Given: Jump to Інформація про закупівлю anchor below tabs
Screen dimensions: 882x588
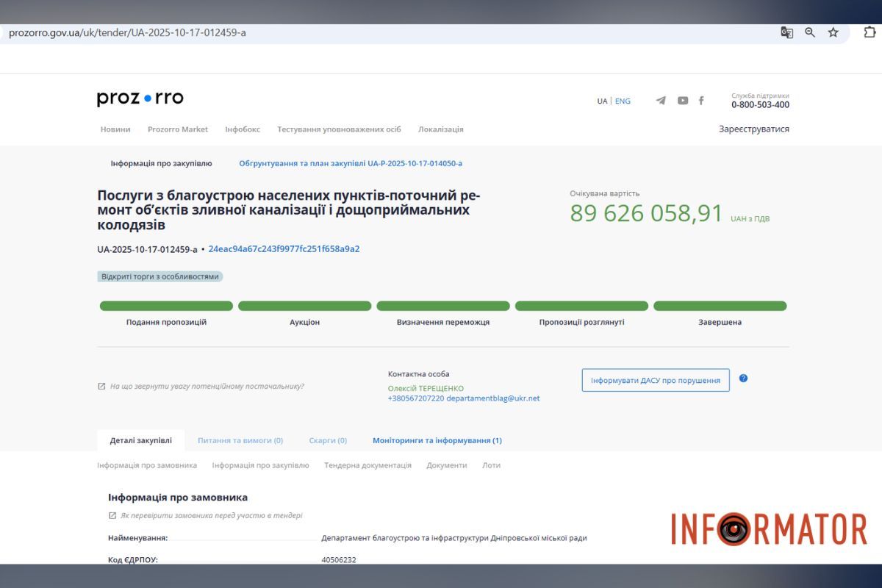Looking at the screenshot, I should pos(260,466).
